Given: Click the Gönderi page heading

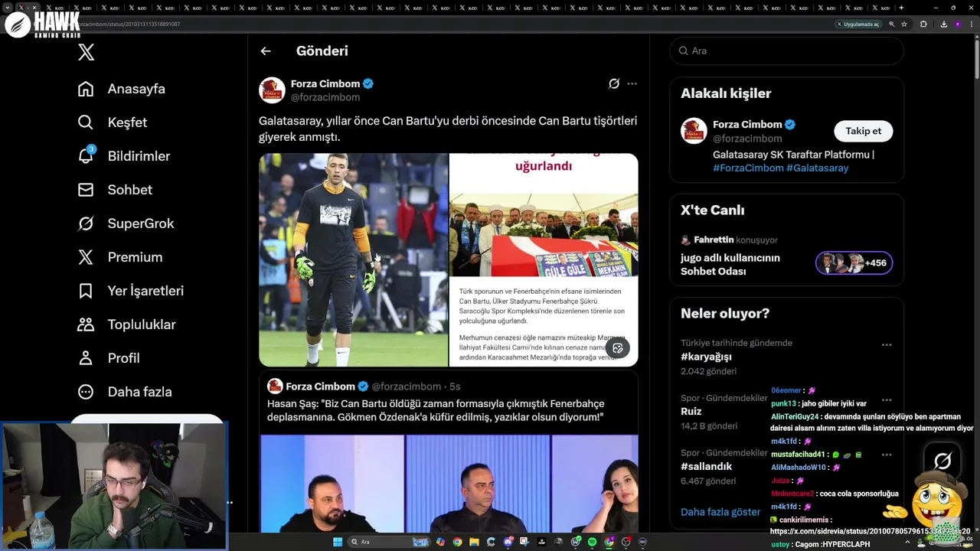Looking at the screenshot, I should point(322,51).
